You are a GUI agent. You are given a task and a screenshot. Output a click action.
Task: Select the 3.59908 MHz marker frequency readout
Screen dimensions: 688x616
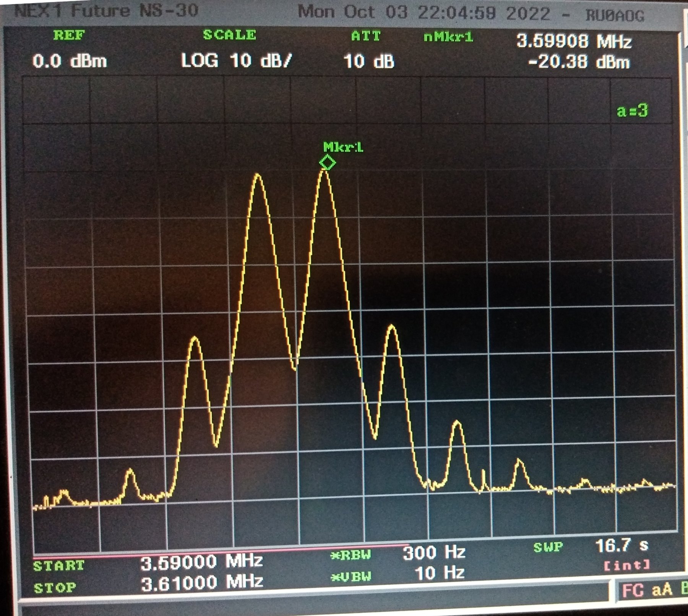pyautogui.click(x=574, y=41)
